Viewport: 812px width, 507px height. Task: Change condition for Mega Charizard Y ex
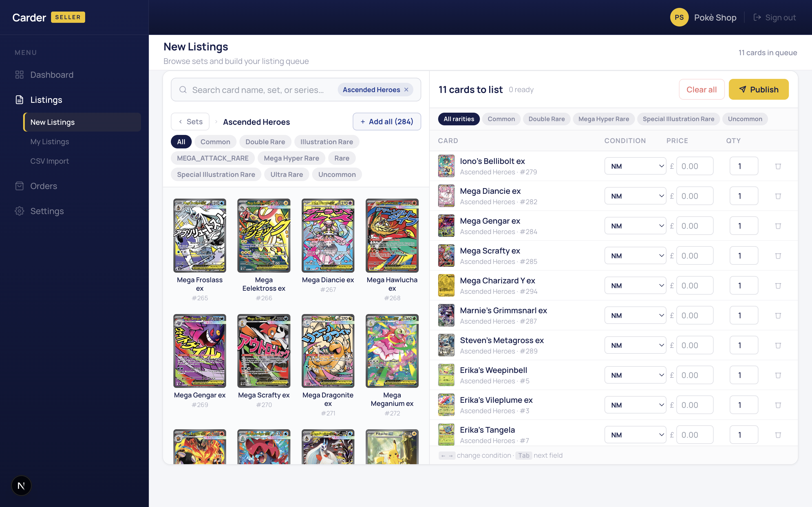635,285
